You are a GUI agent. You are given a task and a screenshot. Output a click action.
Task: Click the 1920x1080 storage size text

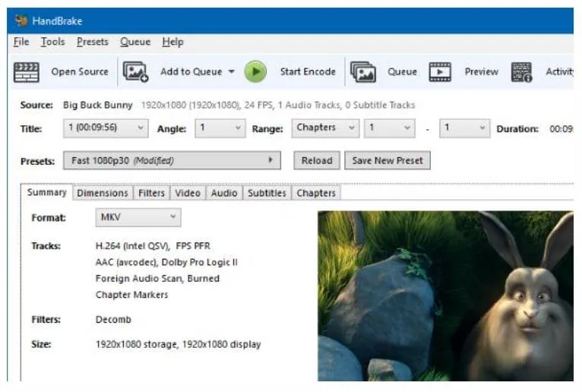pyautogui.click(x=178, y=344)
